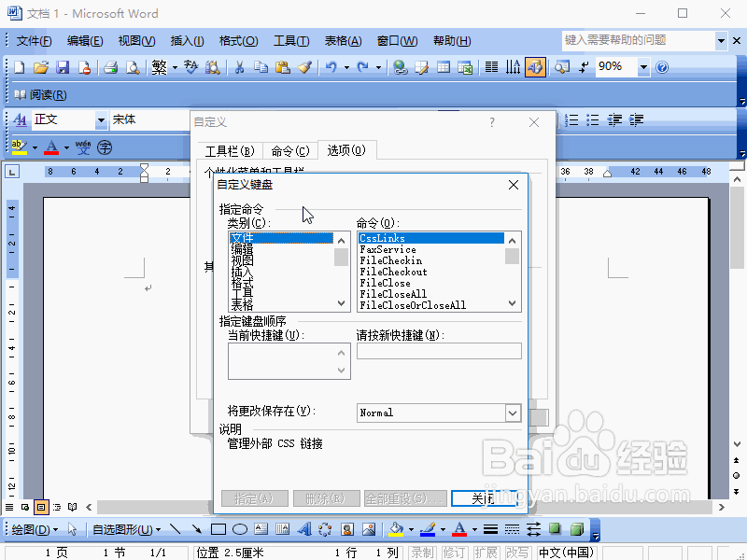The image size is (747, 560).
Task: Click the phonetic guide (wén) icon
Action: tap(83, 147)
